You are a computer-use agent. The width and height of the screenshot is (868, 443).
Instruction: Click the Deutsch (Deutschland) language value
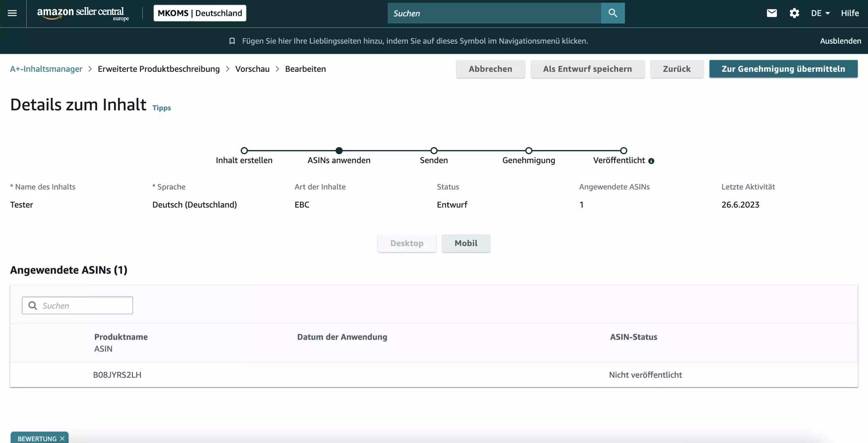click(194, 204)
